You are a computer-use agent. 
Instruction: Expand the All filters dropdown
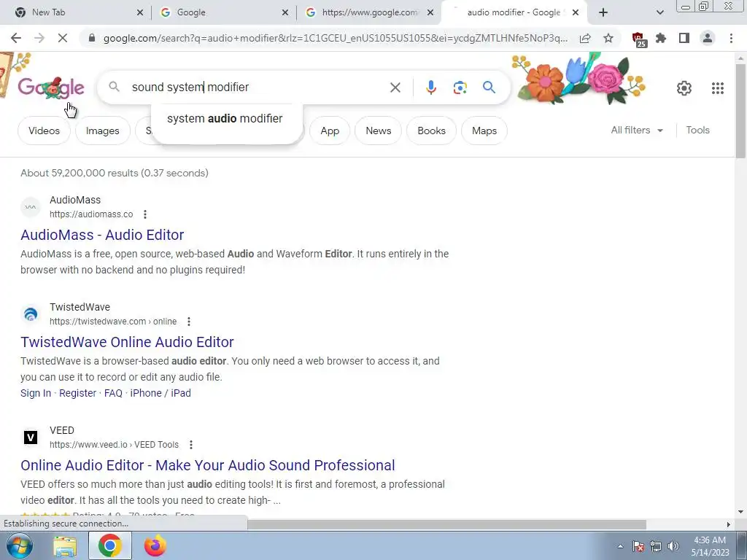click(637, 130)
